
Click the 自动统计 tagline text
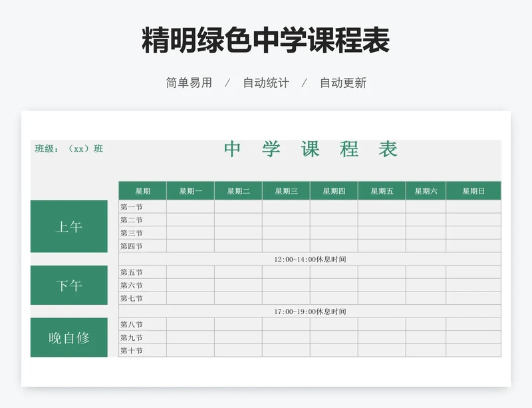266,83
